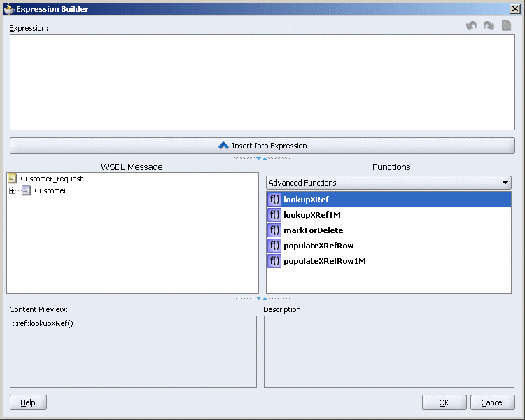The height and width of the screenshot is (420, 525).
Task: Click the f() icon beside lookupXRef1M
Action: [274, 215]
